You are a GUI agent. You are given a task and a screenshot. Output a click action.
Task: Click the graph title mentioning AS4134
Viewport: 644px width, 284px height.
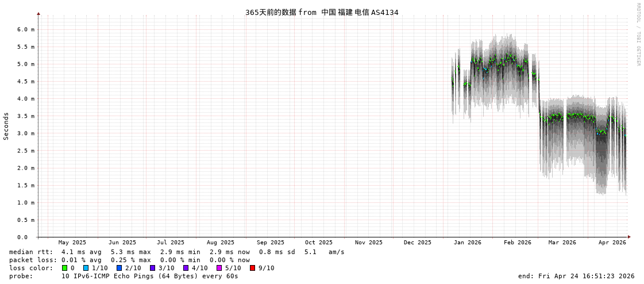tap(322, 12)
